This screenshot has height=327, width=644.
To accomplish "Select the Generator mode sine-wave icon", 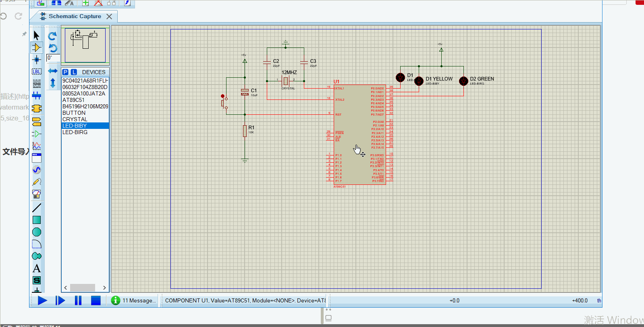I will pos(37,170).
